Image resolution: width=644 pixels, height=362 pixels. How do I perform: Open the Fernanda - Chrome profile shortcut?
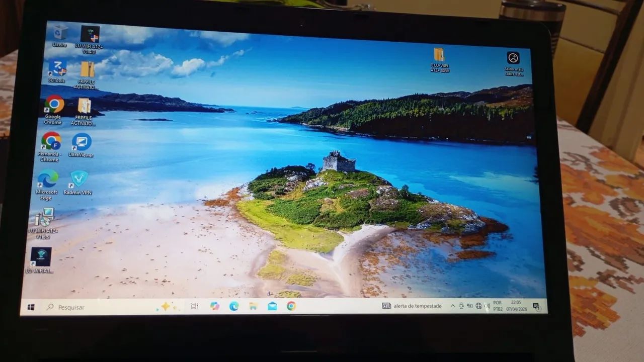click(x=50, y=147)
